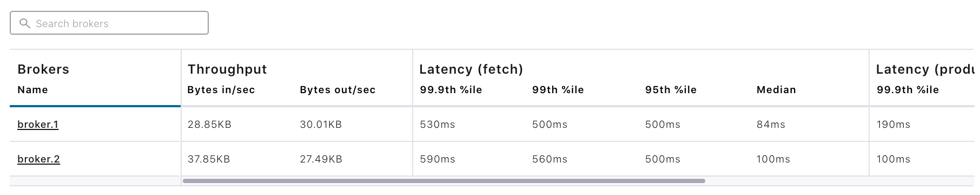Select broker.2 Bytes in/sec value 37.85KB
The image size is (980, 195).
(x=209, y=159)
